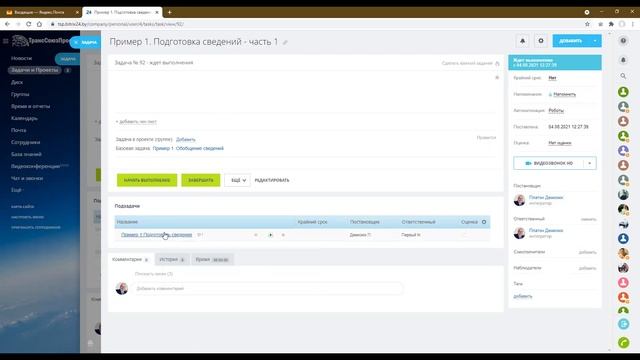Open База знаний in left menu
Screen dimensions: 640x360
26,154
